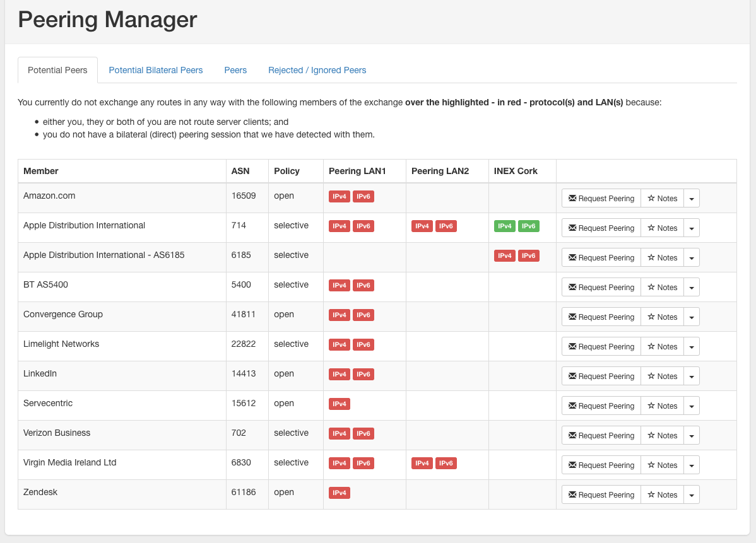
Task: Request peering with LinkedIn
Action: tap(601, 377)
